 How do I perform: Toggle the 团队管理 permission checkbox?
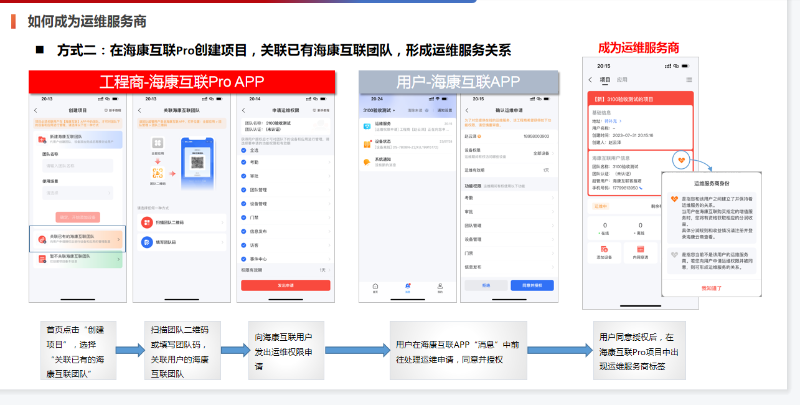[244, 190]
